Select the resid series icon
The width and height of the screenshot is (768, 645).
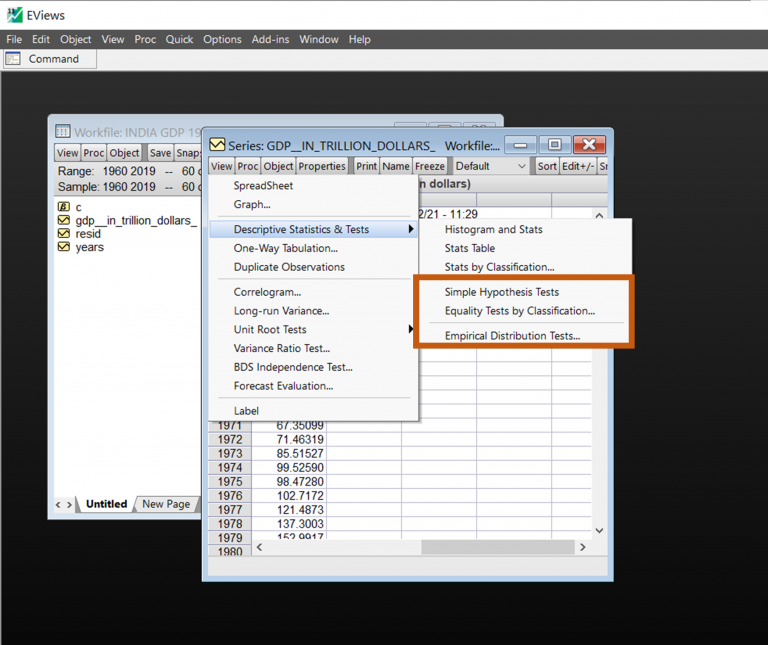pyautogui.click(x=64, y=233)
